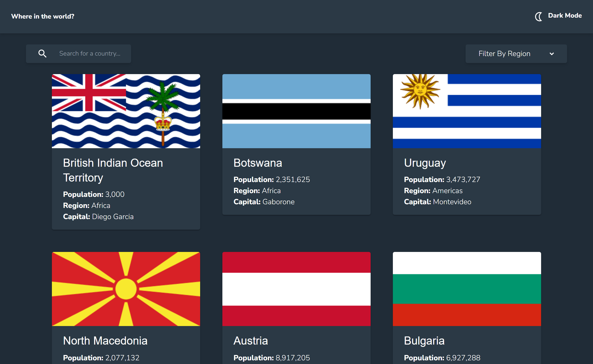Click the moon icon for Dark Mode

tap(539, 16)
